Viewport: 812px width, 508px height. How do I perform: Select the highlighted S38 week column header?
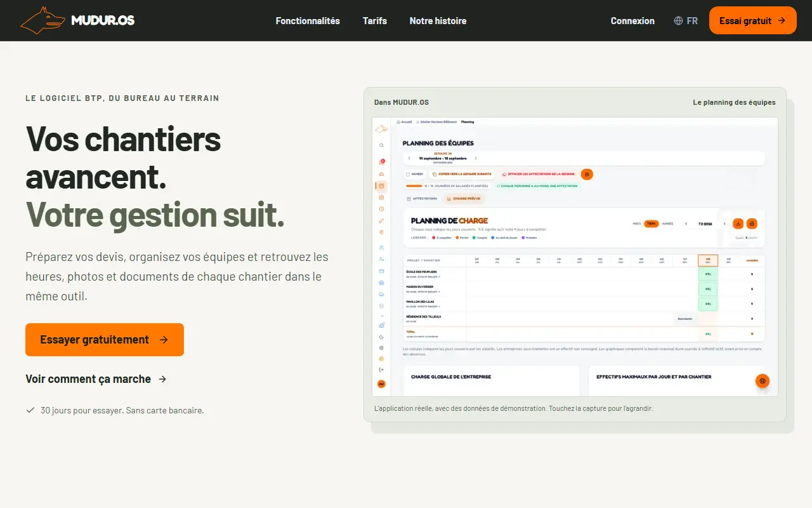coord(708,260)
